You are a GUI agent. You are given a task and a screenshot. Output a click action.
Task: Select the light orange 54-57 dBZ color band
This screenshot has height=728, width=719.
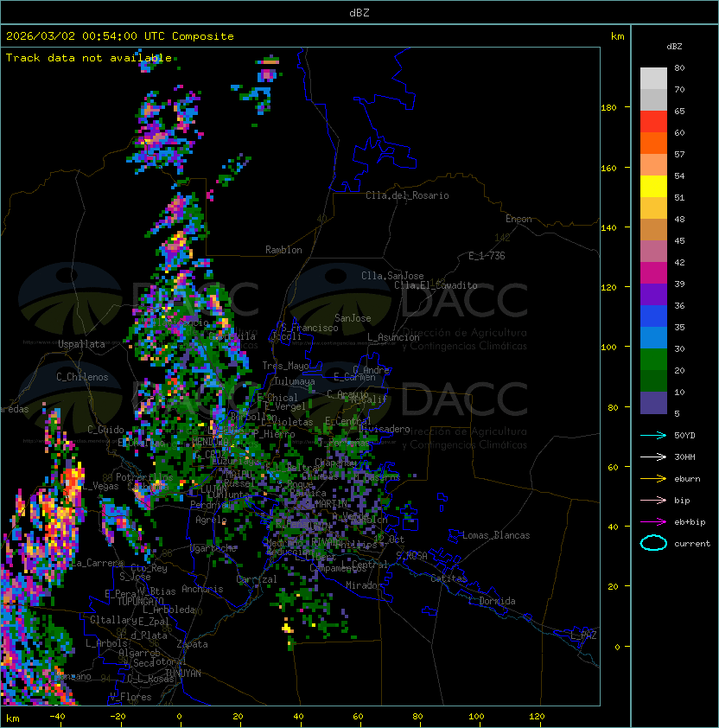pyautogui.click(x=653, y=165)
